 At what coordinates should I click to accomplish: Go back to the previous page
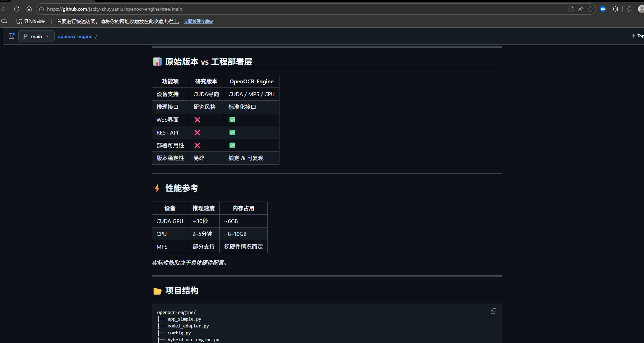coord(4,9)
